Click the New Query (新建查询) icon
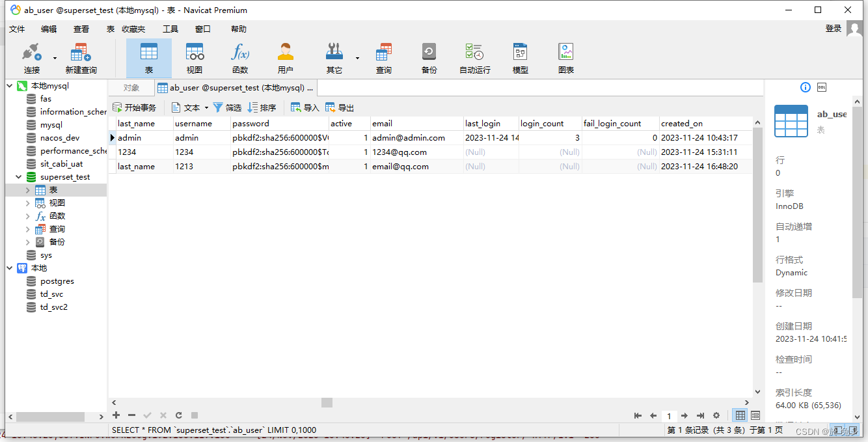Image resolution: width=868 pixels, height=442 pixels. coord(81,59)
